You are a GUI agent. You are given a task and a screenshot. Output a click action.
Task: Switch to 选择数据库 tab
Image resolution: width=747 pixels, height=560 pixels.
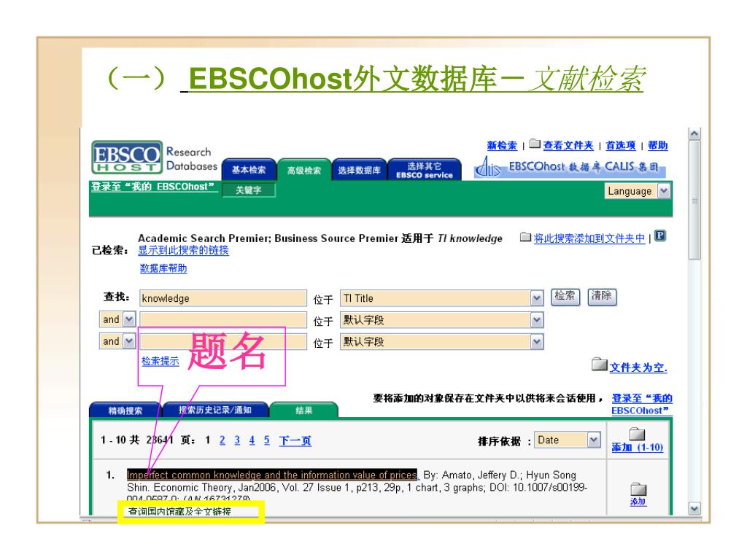point(359,169)
